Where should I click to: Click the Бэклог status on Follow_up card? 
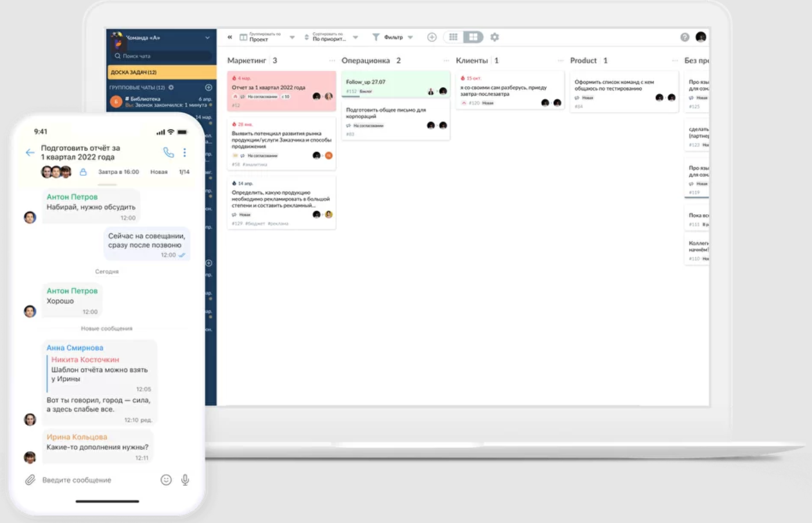(366, 92)
